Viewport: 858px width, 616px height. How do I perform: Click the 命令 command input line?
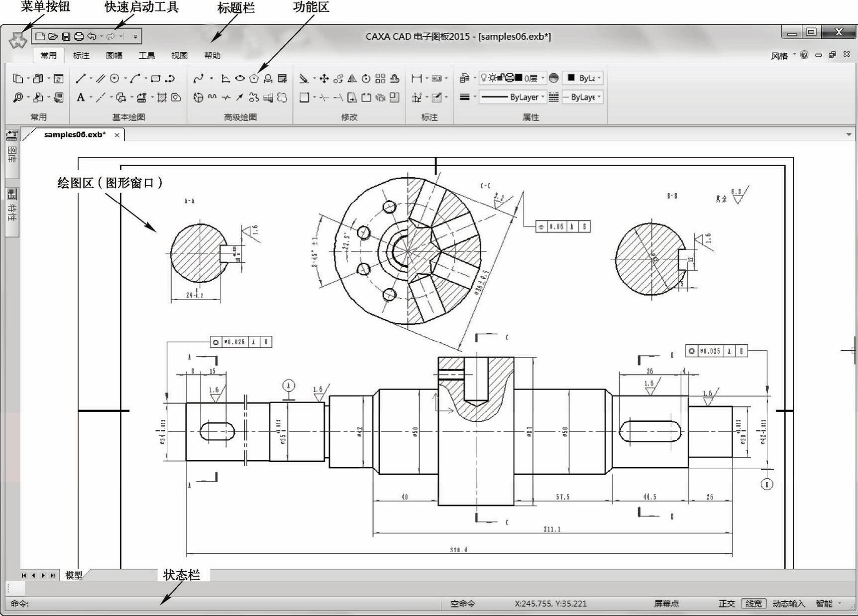(x=224, y=604)
